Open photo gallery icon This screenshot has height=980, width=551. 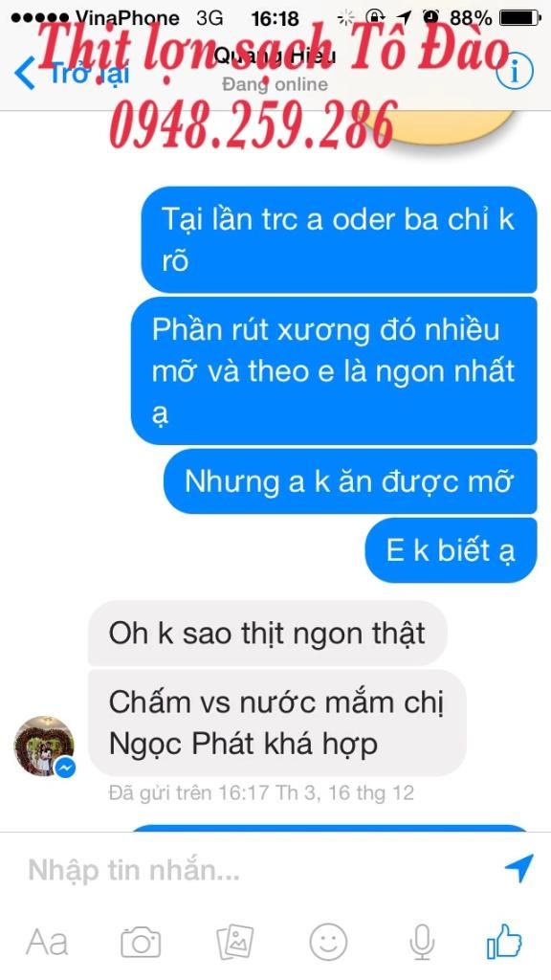(235, 942)
